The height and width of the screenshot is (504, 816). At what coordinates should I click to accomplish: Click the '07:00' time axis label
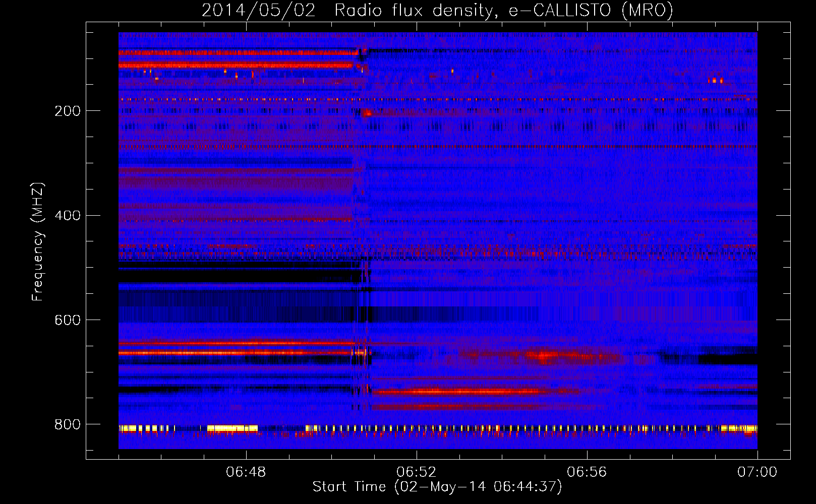point(757,472)
